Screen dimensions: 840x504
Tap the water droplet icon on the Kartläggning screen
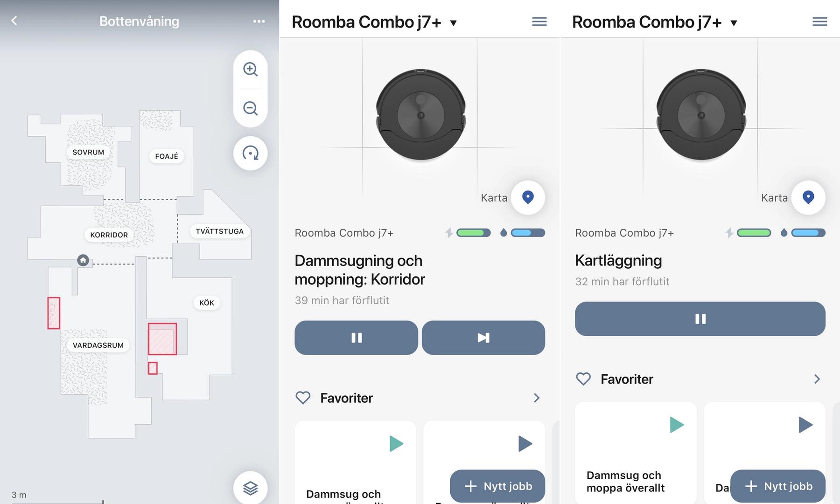[784, 233]
